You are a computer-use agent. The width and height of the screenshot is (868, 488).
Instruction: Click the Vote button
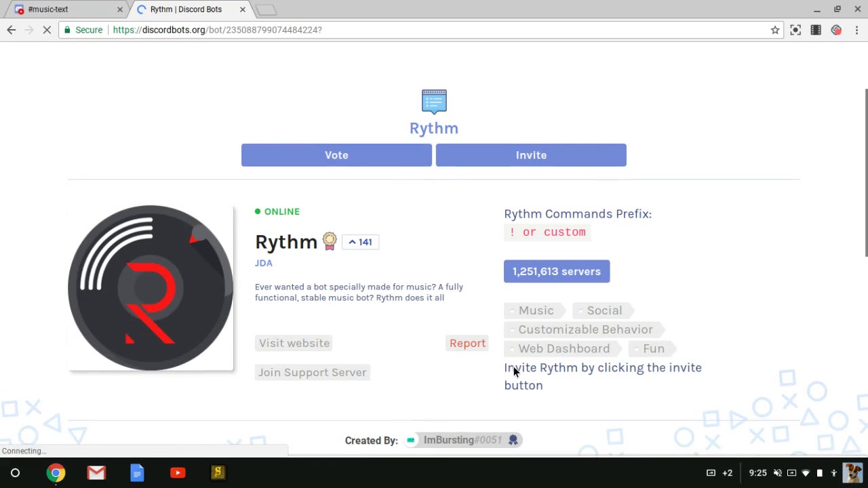click(336, 155)
